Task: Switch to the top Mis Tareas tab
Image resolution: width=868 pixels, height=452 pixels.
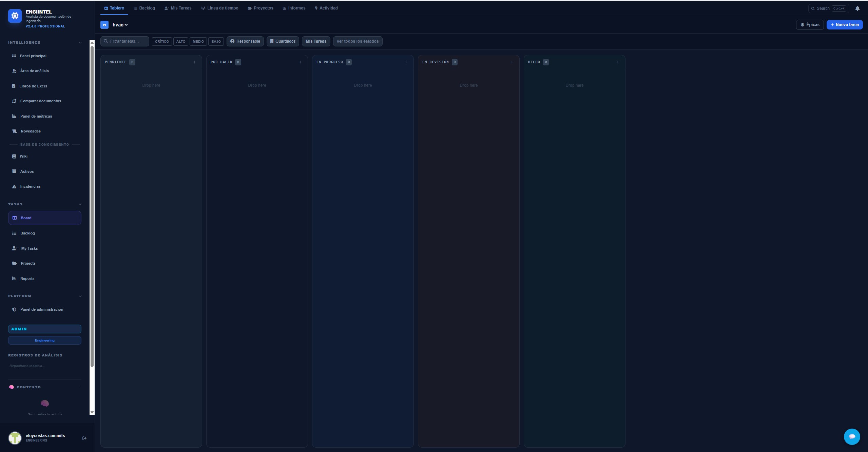Action: pos(178,8)
